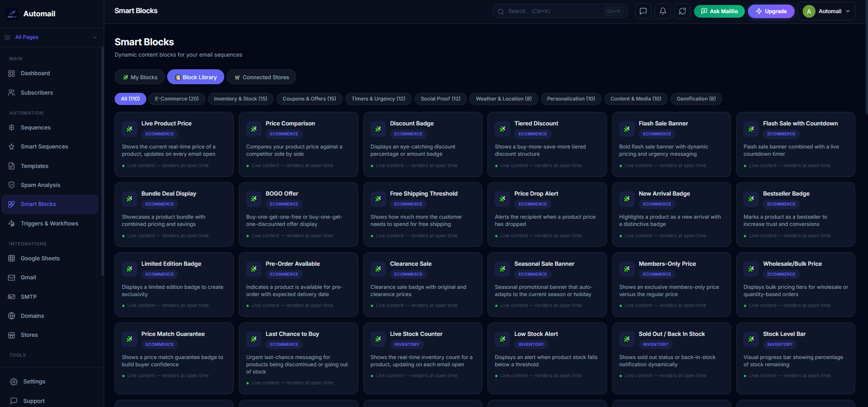Image resolution: width=868 pixels, height=407 pixels.
Task: Click the Price Drop Alert title
Action: 536,194
